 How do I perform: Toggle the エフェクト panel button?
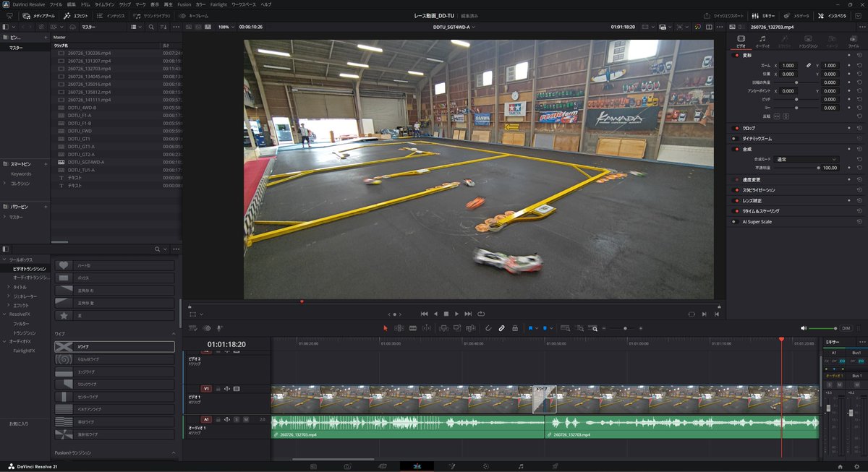click(76, 15)
